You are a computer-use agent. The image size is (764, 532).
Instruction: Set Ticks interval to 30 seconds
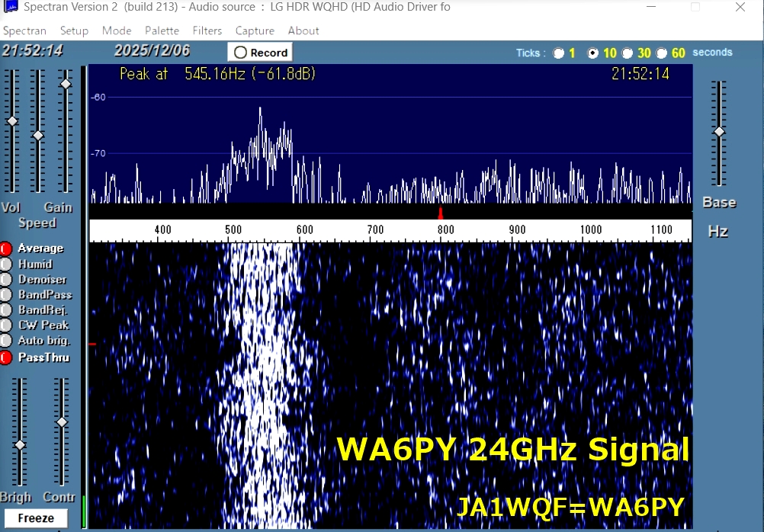(x=629, y=52)
